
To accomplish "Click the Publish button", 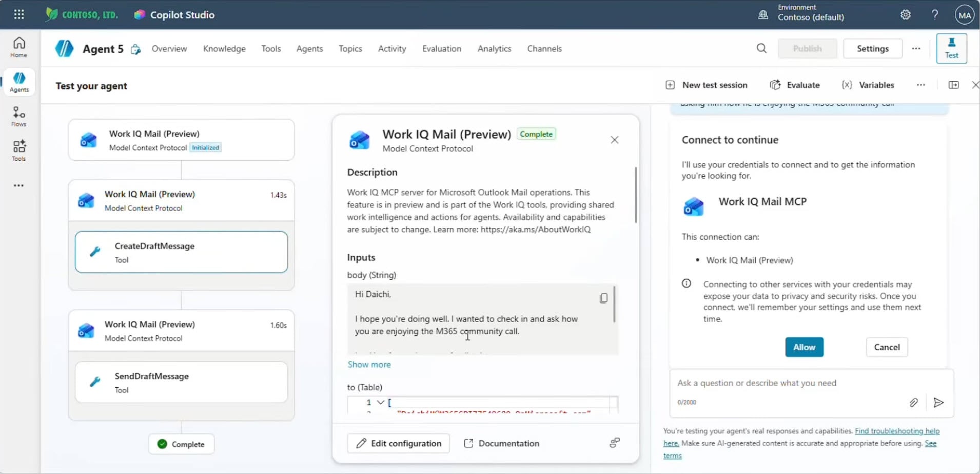I will pos(807,48).
